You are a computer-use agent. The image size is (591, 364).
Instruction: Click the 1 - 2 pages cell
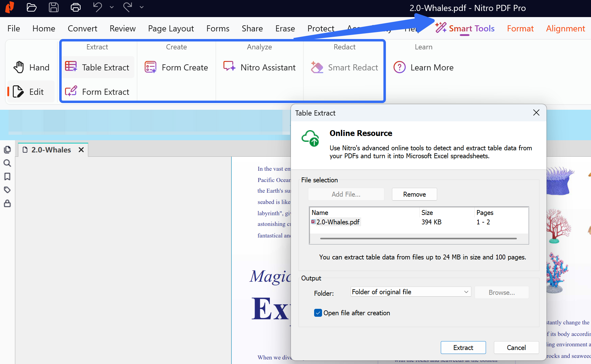pyautogui.click(x=483, y=222)
